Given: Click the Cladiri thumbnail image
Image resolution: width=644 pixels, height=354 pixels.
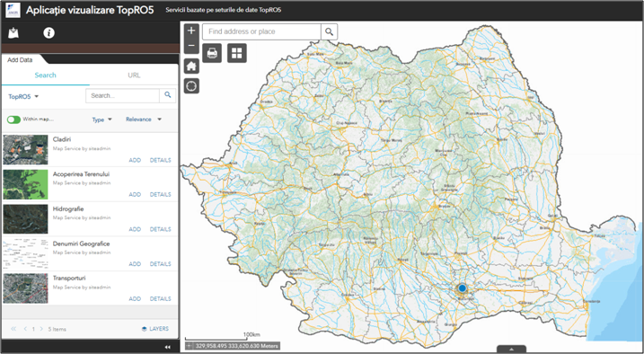Looking at the screenshot, I should click(x=25, y=149).
